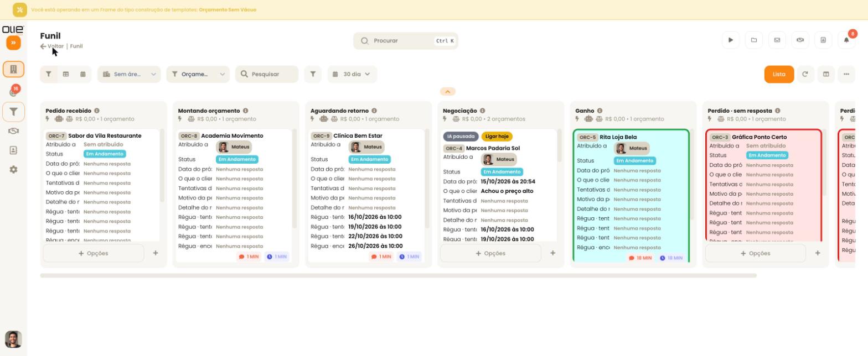Click the Pesquisar search field
The image size is (868, 356).
tap(267, 74)
